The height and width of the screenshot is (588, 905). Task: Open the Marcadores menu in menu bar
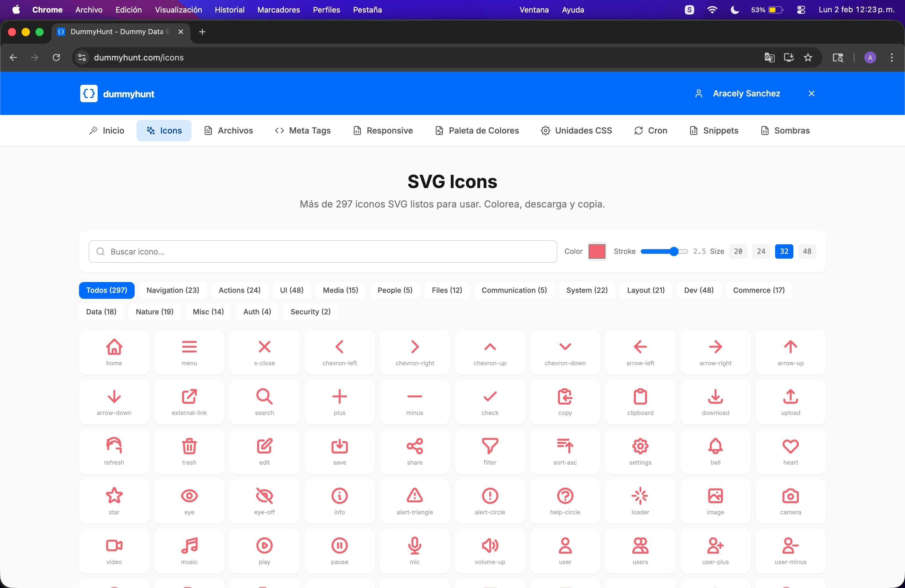coord(278,10)
